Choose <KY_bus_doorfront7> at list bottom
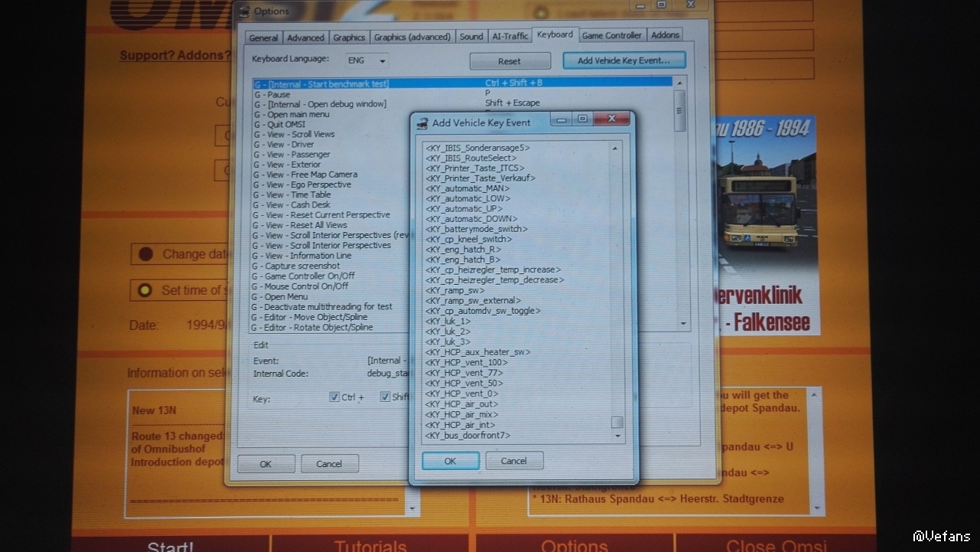The height and width of the screenshot is (552, 980). pos(467,436)
